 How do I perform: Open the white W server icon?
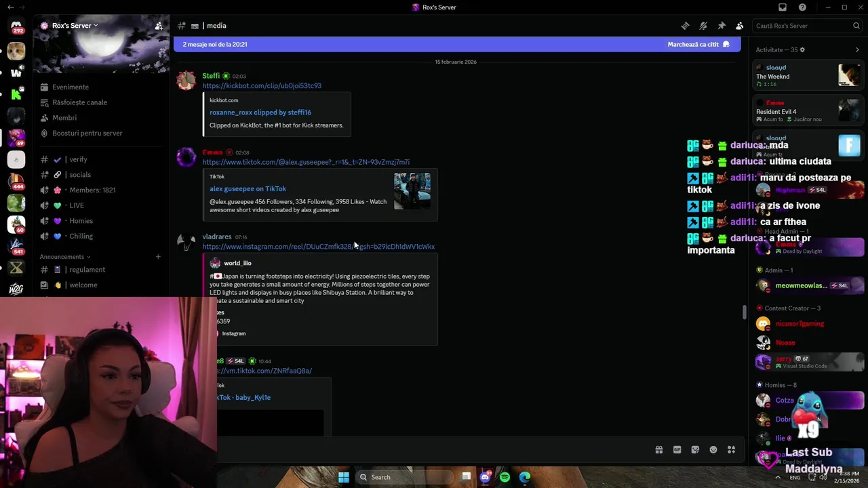point(16,73)
